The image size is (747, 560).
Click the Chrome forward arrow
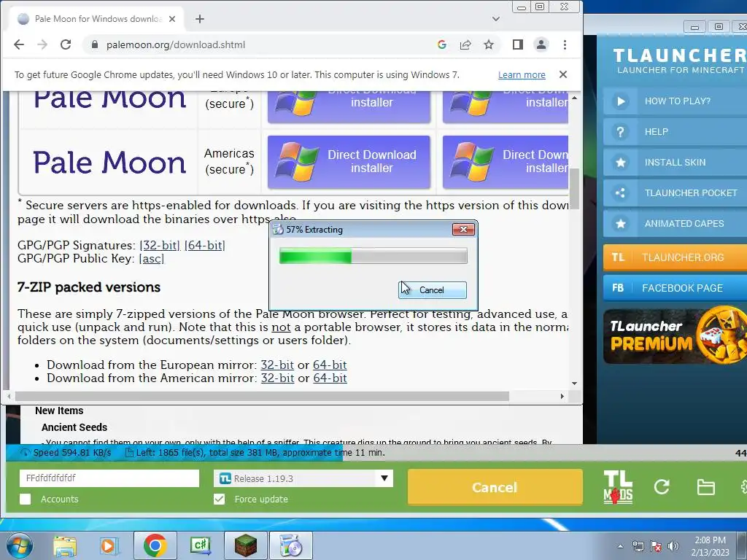(x=42, y=44)
